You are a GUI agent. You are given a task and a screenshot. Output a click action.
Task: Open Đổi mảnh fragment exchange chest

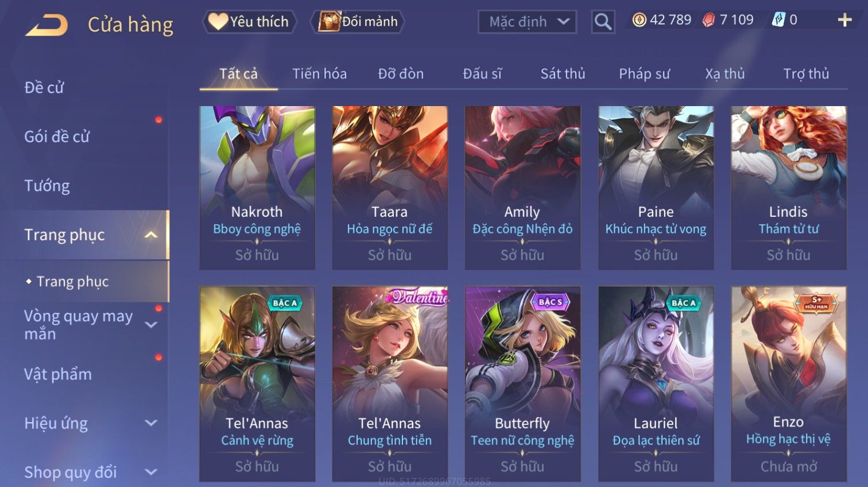(358, 22)
